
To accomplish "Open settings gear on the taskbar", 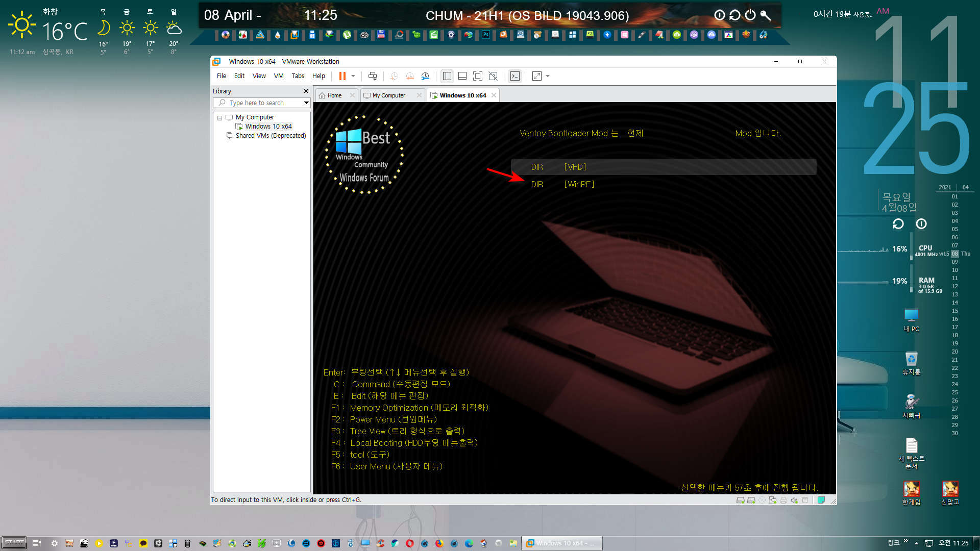I will (55, 543).
